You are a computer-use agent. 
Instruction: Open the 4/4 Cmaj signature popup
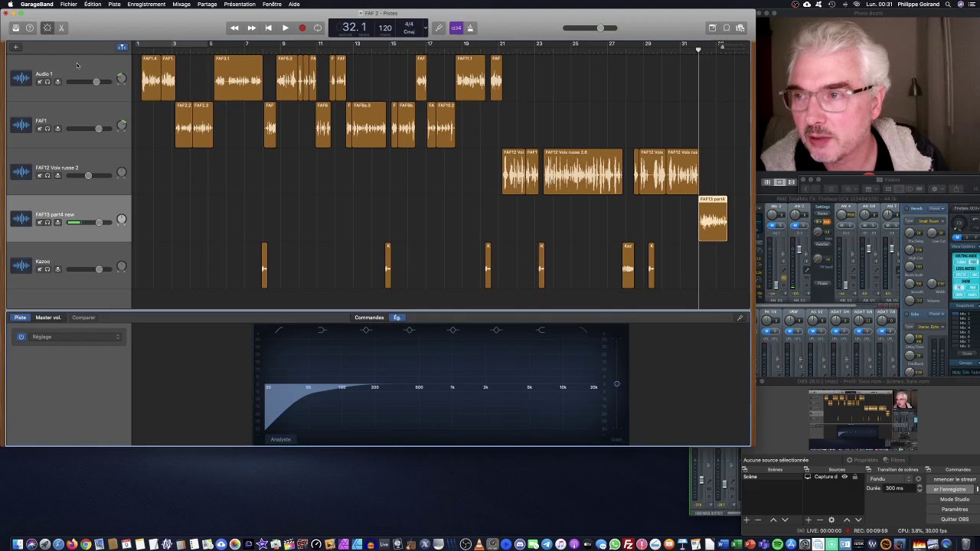click(409, 28)
